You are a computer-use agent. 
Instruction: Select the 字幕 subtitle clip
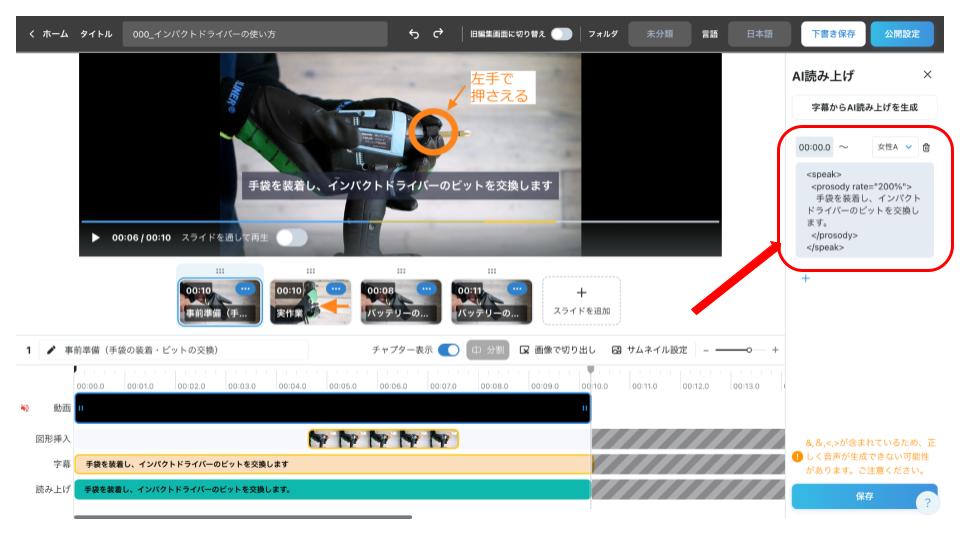pos(333,464)
